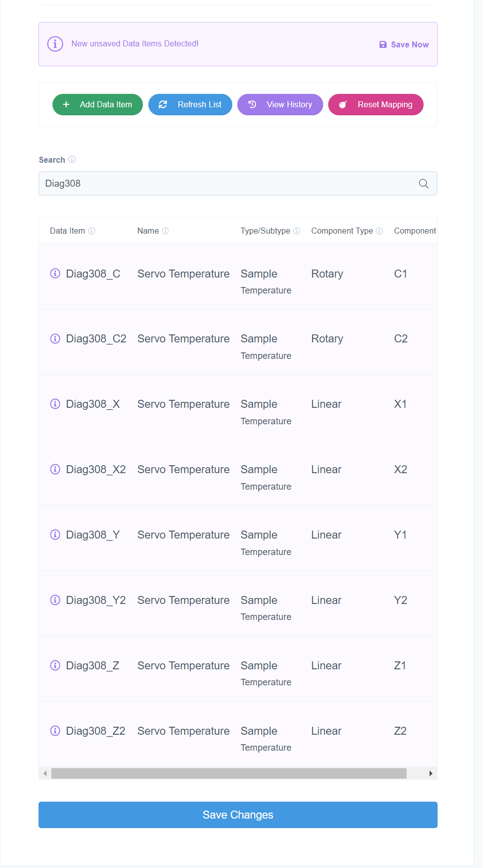This screenshot has height=868, width=482.
Task: Open info details for Diag308_Z2
Action: (x=55, y=731)
